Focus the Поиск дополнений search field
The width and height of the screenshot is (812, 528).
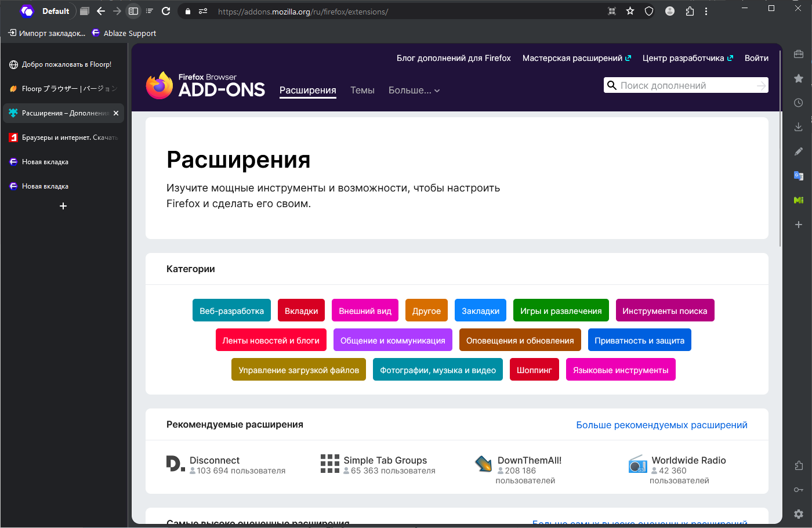686,85
